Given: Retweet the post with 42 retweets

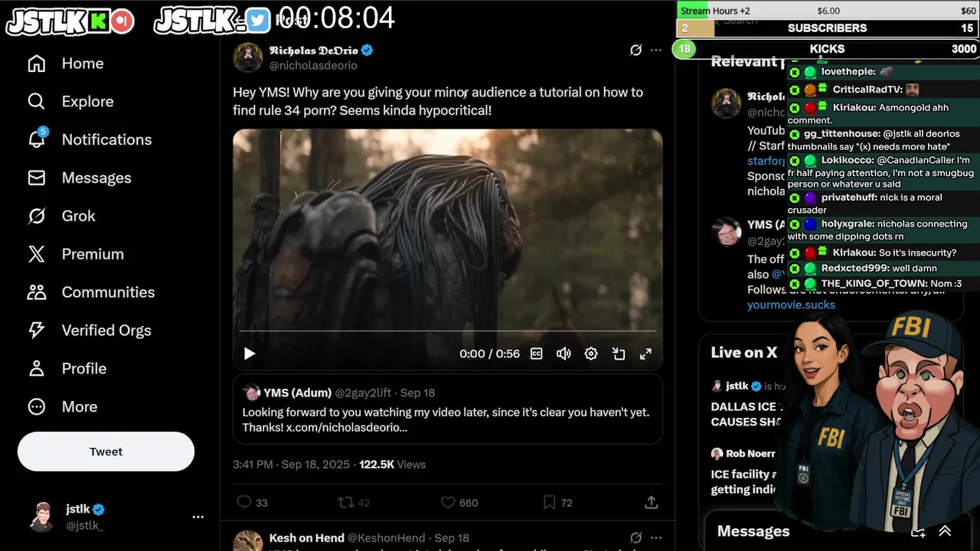Looking at the screenshot, I should pos(354,503).
